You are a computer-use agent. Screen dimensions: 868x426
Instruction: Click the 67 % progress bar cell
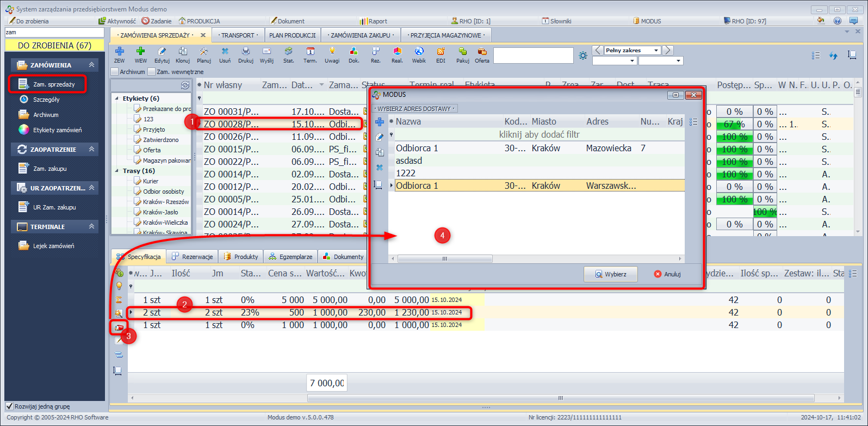[734, 124]
